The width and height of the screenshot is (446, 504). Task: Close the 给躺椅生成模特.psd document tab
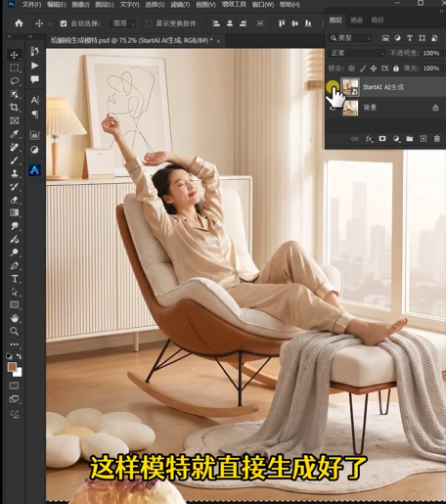218,41
